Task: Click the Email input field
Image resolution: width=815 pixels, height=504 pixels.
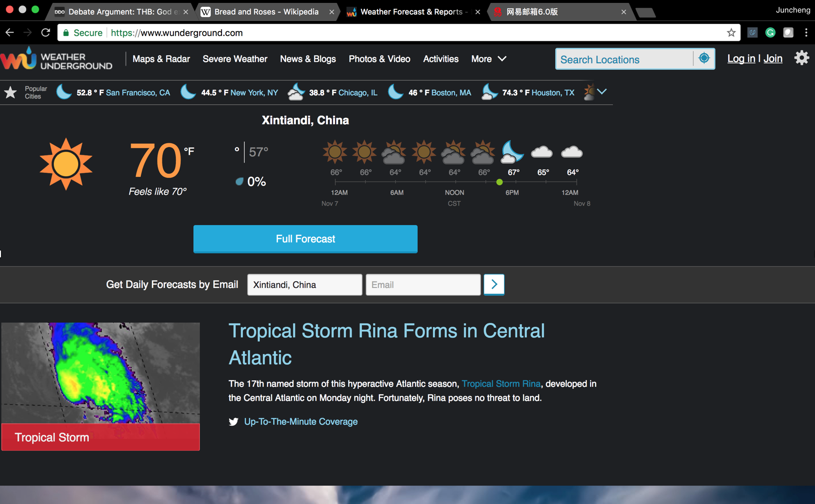Action: 423,285
